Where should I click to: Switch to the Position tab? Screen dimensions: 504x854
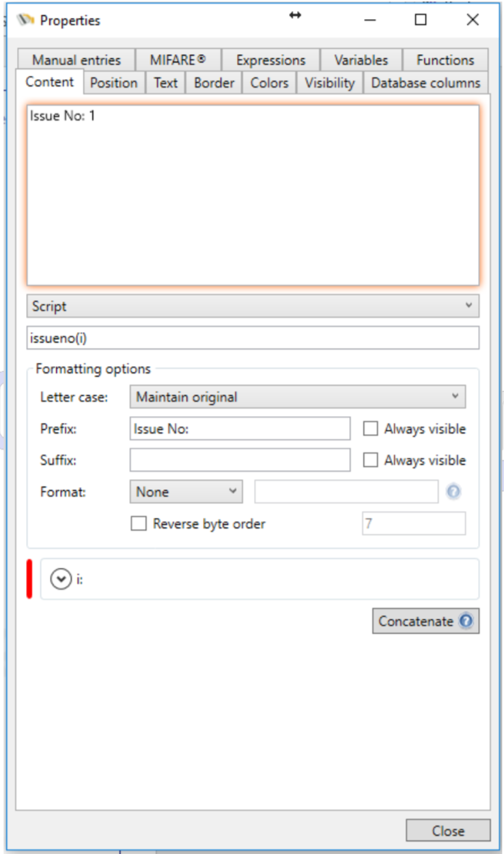pyautogui.click(x=113, y=83)
